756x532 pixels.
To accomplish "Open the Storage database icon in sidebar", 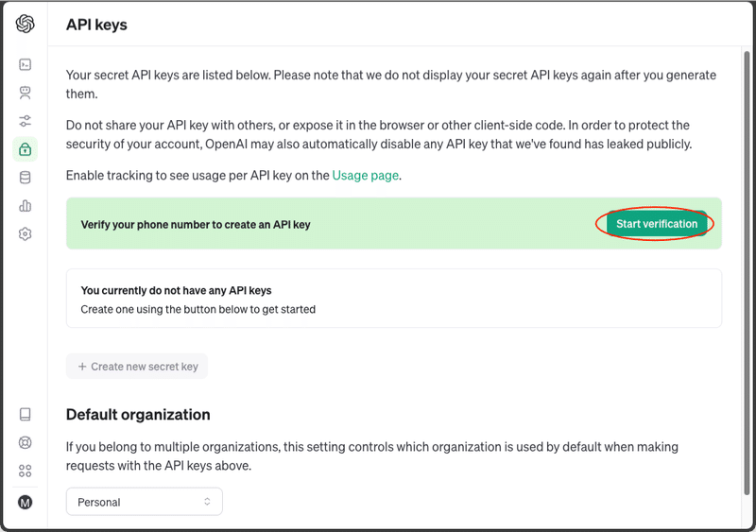I will (26, 178).
